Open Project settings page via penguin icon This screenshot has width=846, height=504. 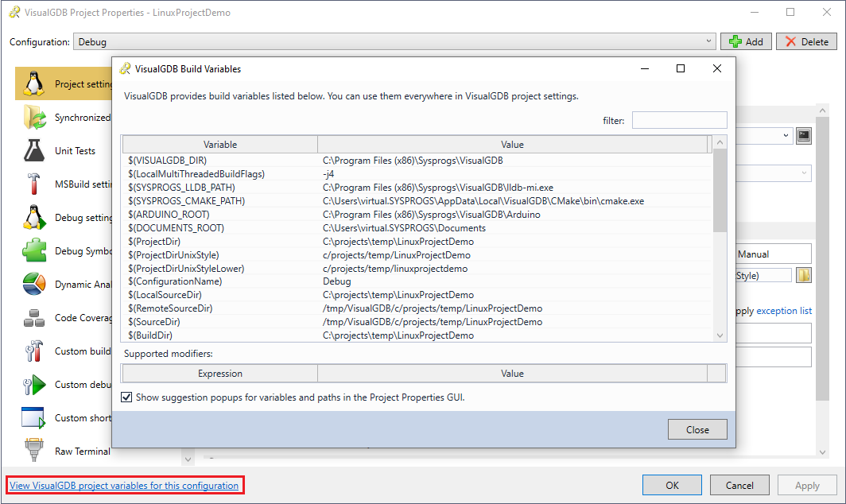tap(34, 83)
